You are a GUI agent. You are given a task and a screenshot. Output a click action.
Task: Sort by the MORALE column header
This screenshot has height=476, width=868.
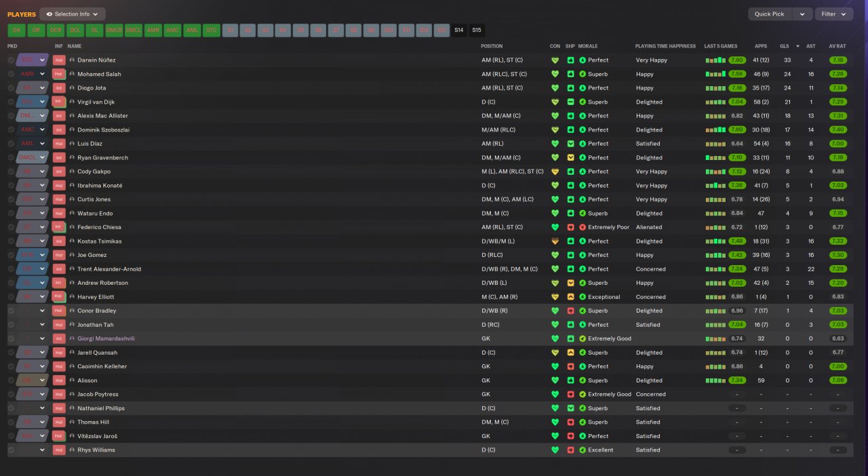588,46
